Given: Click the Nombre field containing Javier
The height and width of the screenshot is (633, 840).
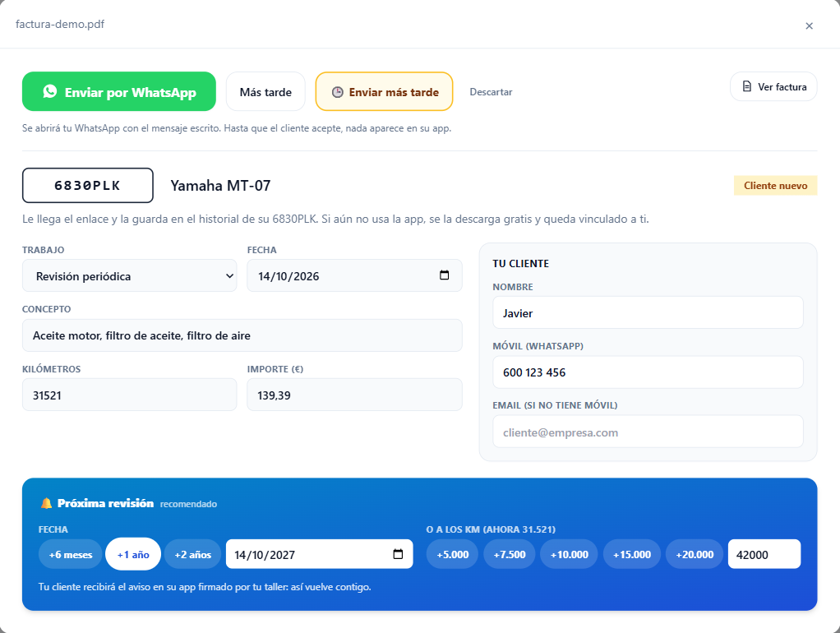Looking at the screenshot, I should pyautogui.click(x=648, y=313).
